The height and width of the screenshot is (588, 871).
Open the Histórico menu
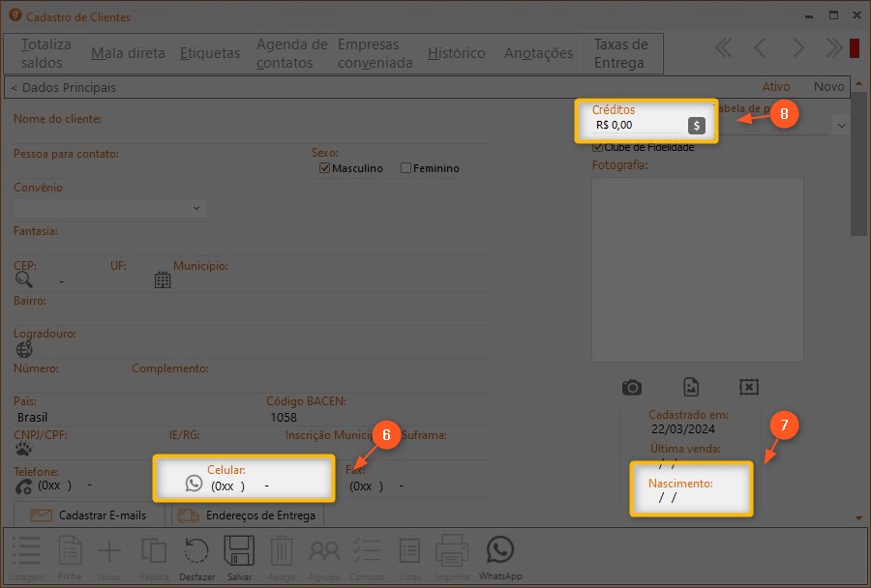(x=456, y=53)
